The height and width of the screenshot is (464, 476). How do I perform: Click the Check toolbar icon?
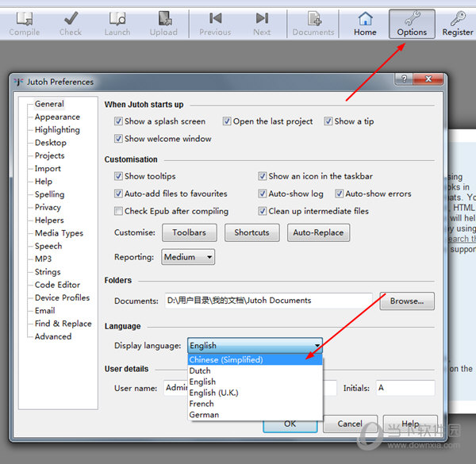coord(71,24)
